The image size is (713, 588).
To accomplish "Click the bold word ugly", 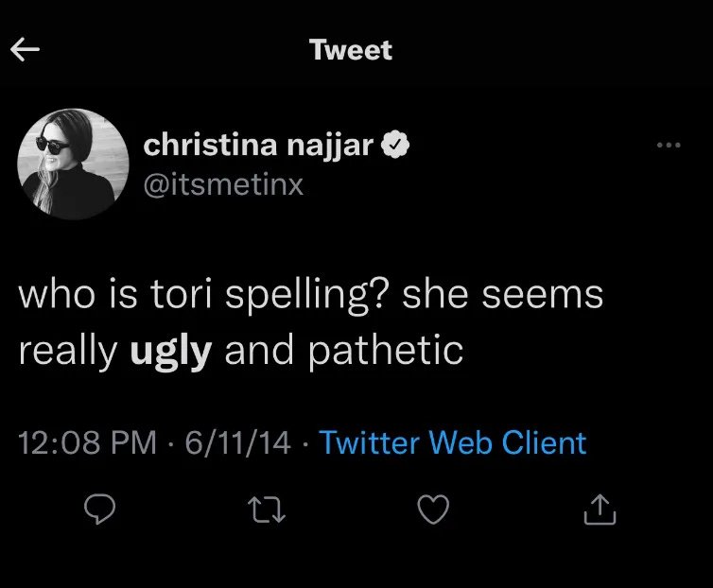I will (x=170, y=351).
